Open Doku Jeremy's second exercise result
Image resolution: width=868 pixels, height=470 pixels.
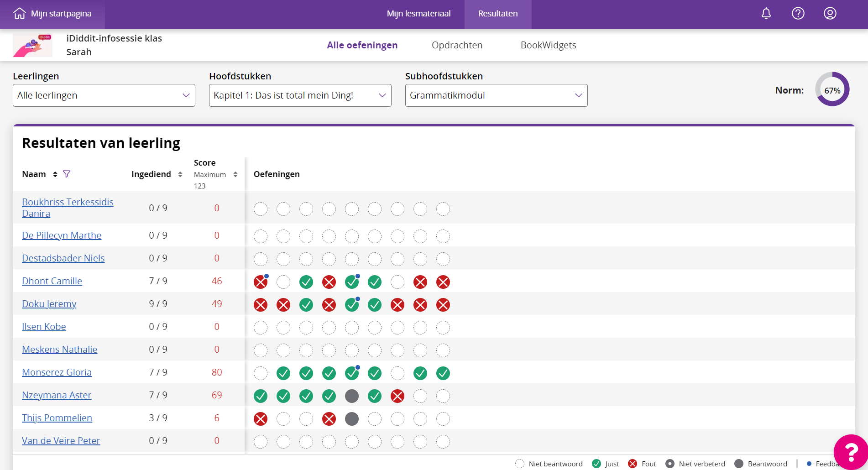click(283, 305)
